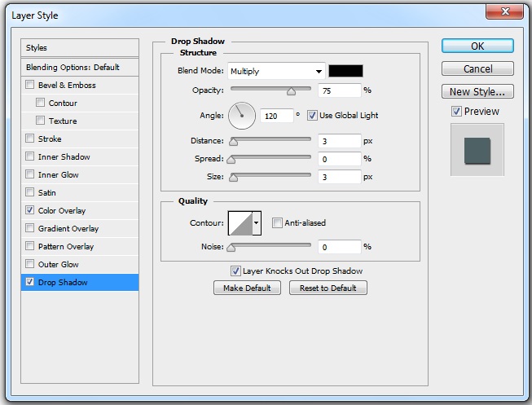Click the Distance slider handle

coord(234,142)
